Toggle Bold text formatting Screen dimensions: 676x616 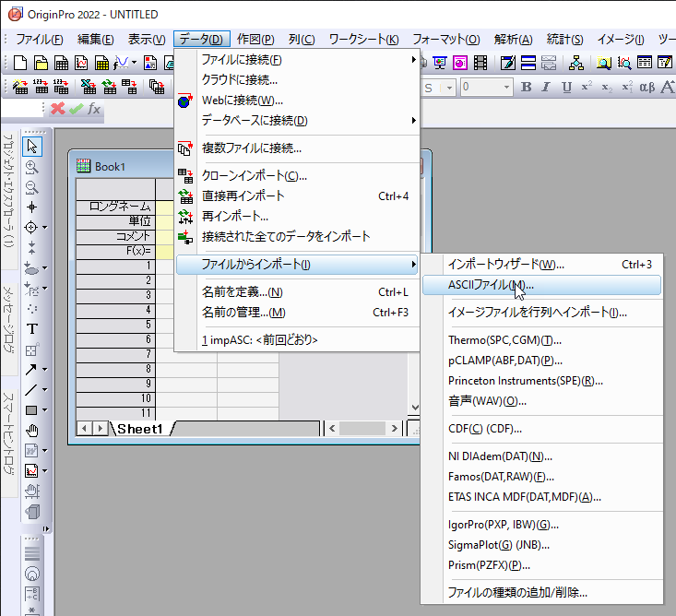click(x=526, y=87)
